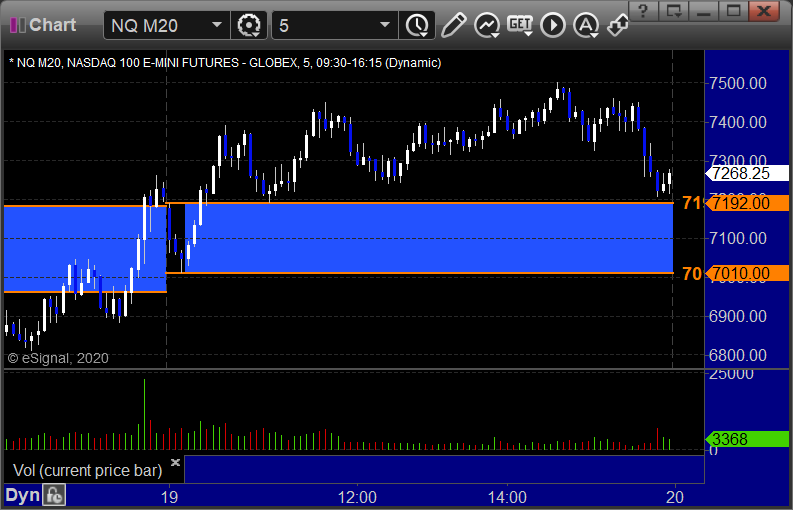Click the bar replay play button

pos(553,25)
